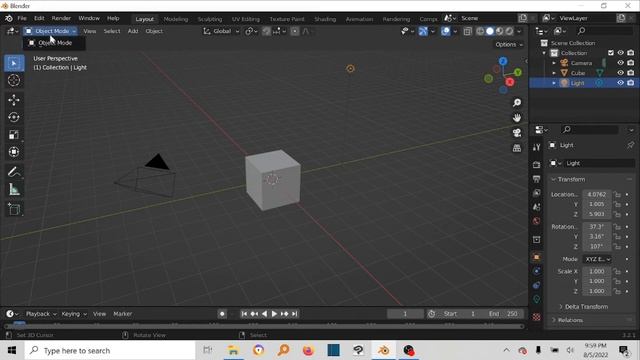This screenshot has height=360, width=640.
Task: Uncheck the Collection exclude checkbox
Action: tap(611, 53)
